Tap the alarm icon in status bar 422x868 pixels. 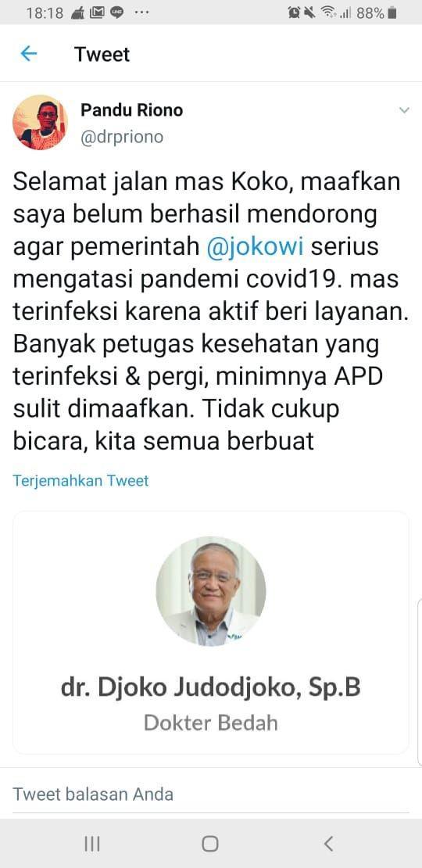point(294,13)
